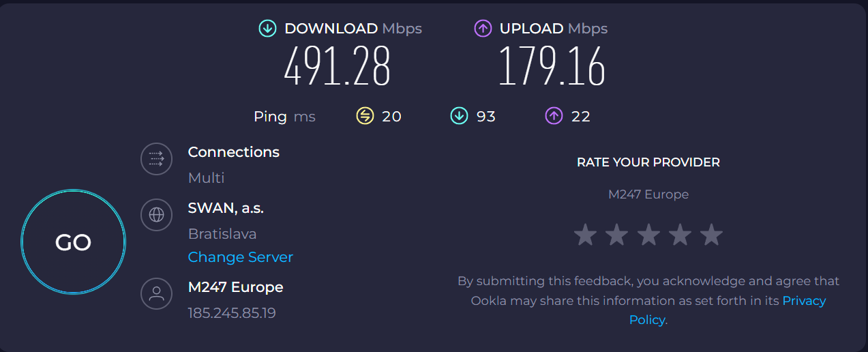Rate provider four stars
868x352 pixels.
tap(680, 235)
